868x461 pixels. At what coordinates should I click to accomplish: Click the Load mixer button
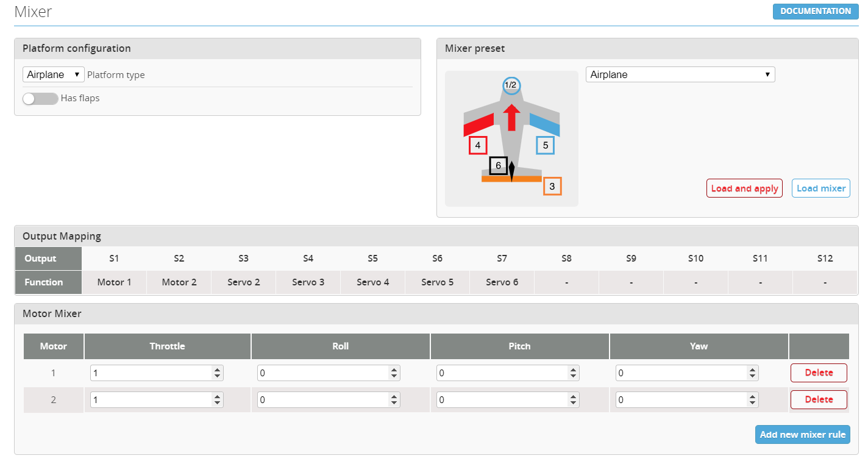tap(820, 188)
